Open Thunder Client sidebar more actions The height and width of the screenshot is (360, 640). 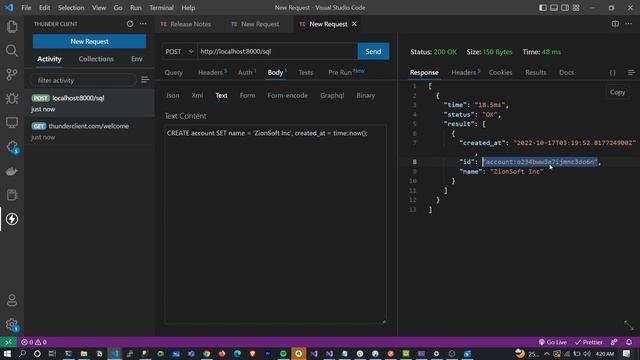tap(143, 24)
